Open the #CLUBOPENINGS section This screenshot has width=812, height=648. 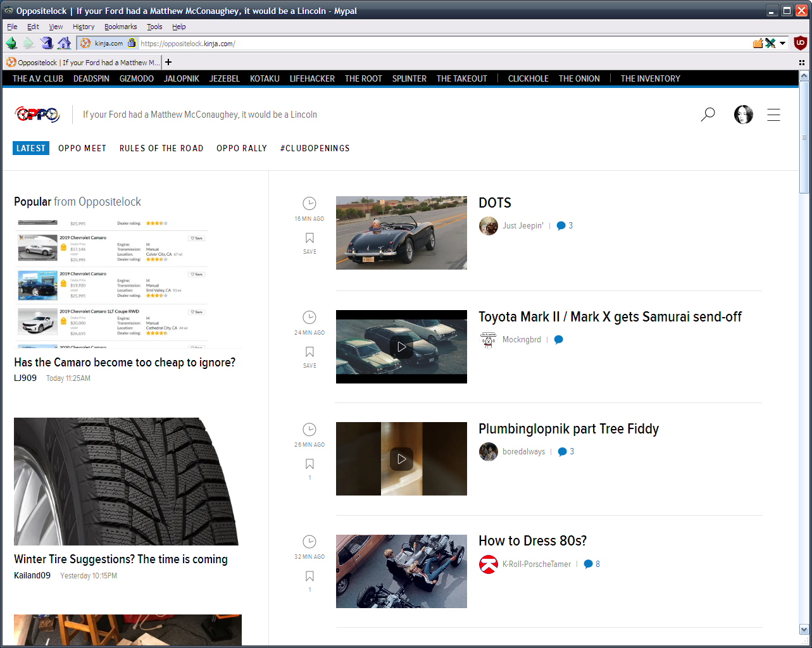(315, 148)
